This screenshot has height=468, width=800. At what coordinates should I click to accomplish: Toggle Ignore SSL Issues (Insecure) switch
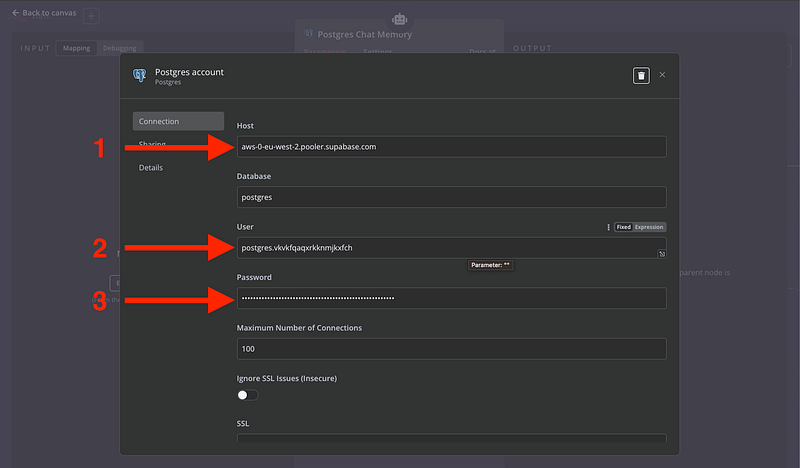[x=247, y=395]
